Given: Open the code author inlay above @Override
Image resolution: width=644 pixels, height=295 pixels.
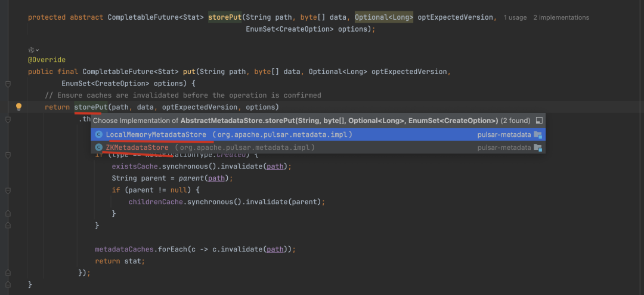Looking at the screenshot, I should [x=33, y=50].
